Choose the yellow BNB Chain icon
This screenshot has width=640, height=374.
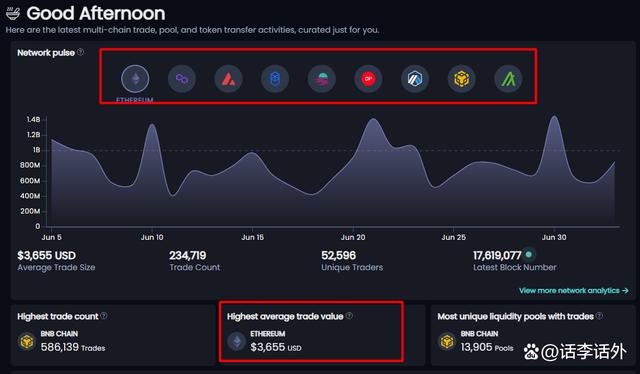coord(462,79)
